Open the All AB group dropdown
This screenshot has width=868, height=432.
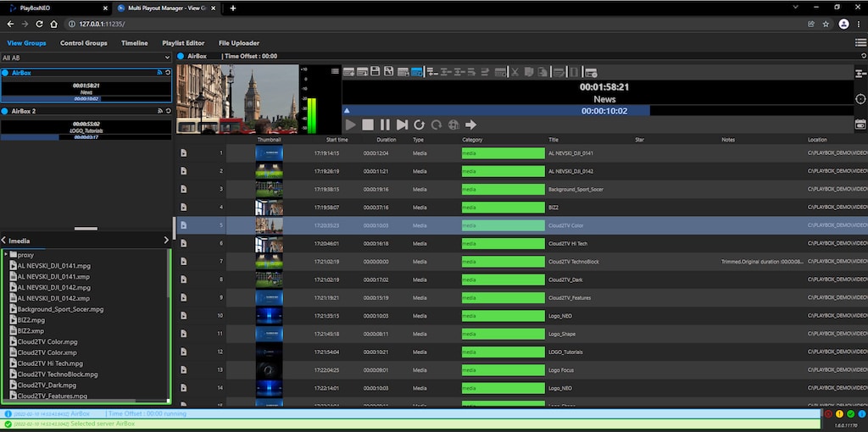point(86,58)
